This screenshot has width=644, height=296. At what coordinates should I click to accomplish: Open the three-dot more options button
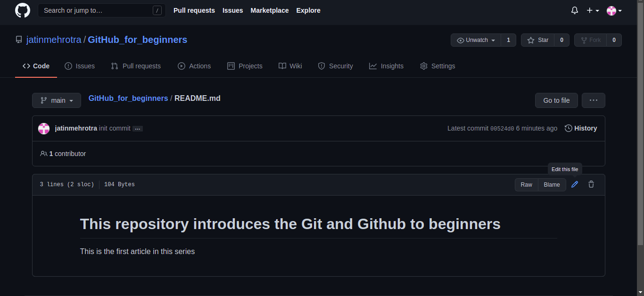(593, 100)
